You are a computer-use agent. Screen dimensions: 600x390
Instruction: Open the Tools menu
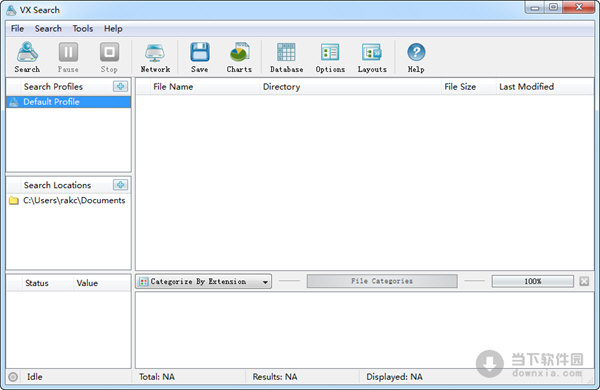83,29
